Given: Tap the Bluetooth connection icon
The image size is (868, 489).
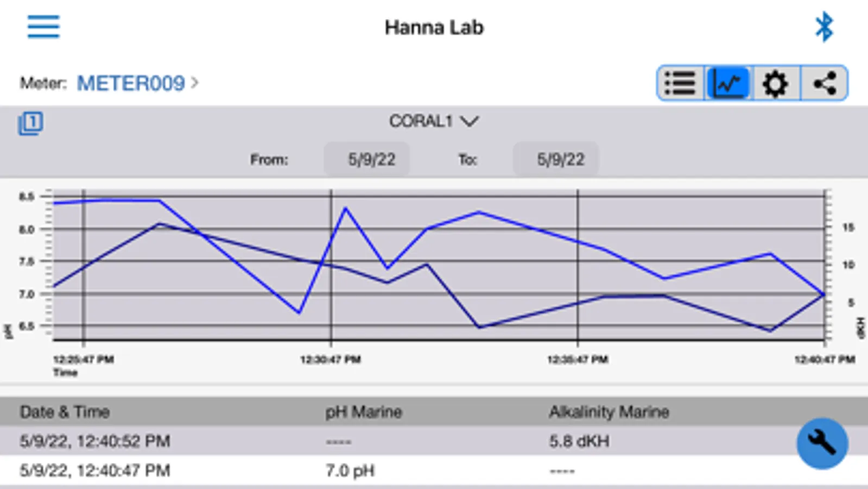Looking at the screenshot, I should (823, 27).
